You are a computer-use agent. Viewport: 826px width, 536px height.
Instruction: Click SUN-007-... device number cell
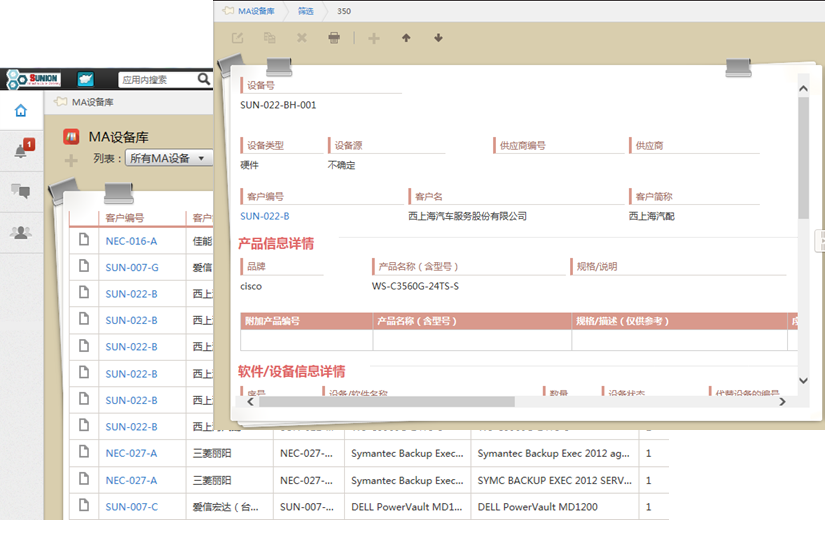[x=307, y=507]
